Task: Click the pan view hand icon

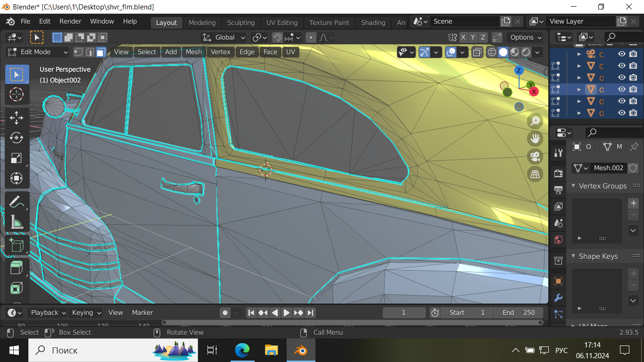Action: pyautogui.click(x=535, y=139)
